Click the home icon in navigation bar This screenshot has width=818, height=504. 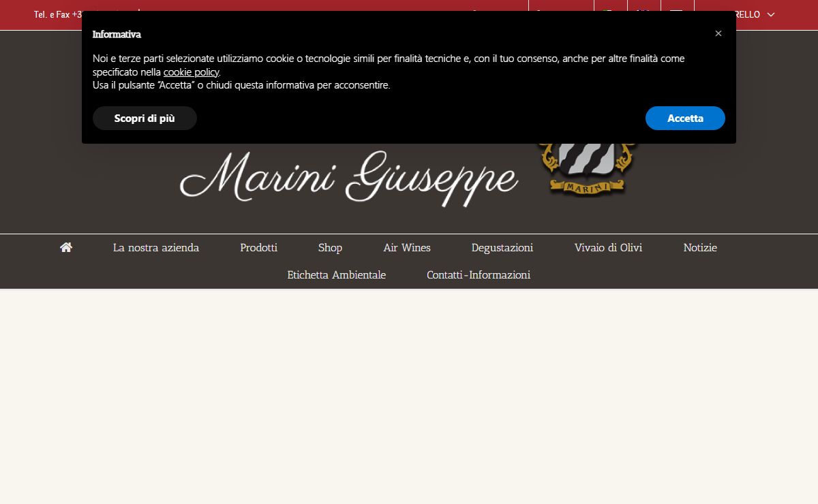[66, 248]
